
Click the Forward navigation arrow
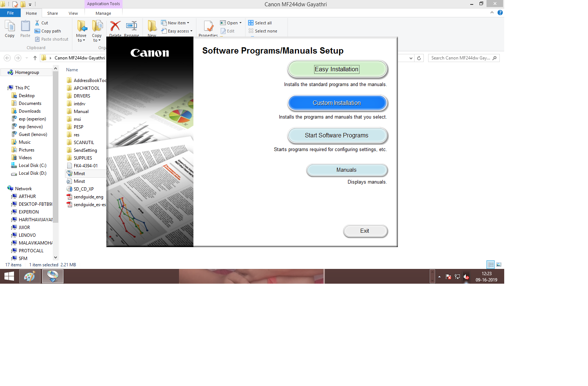(18, 58)
